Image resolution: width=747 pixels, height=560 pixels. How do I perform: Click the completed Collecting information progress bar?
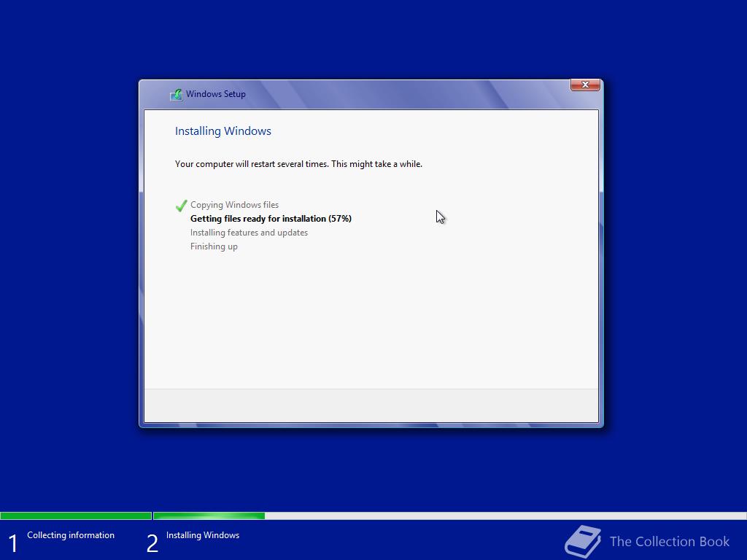click(x=76, y=516)
